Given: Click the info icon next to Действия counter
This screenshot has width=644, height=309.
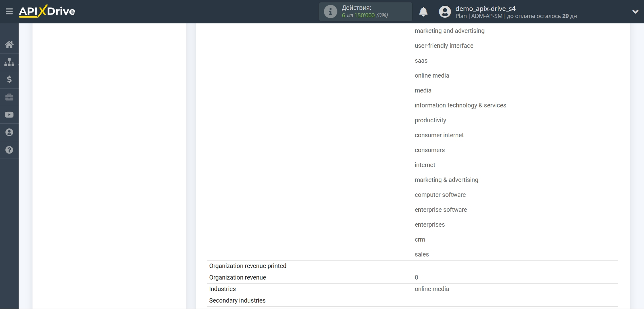Looking at the screenshot, I should click(330, 11).
